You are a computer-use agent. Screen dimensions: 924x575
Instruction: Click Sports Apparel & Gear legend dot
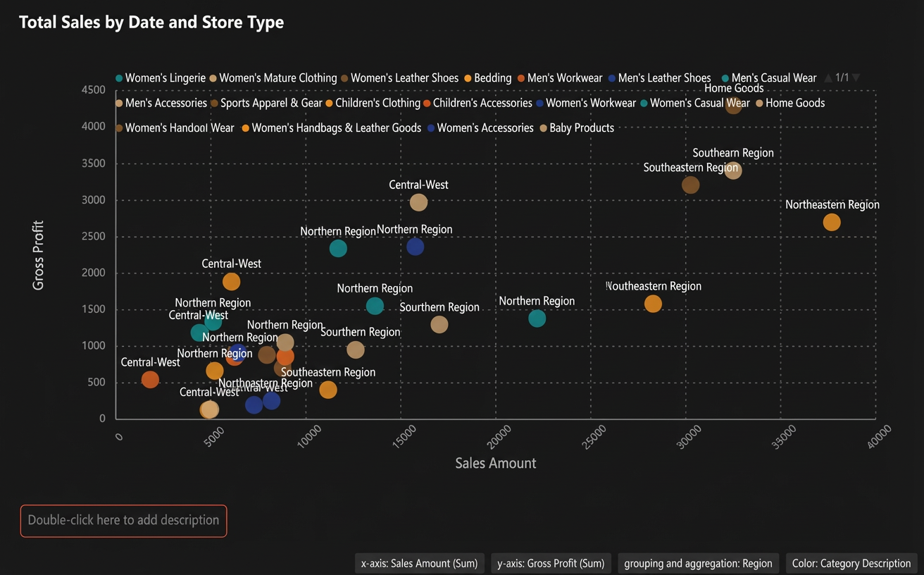coord(214,104)
